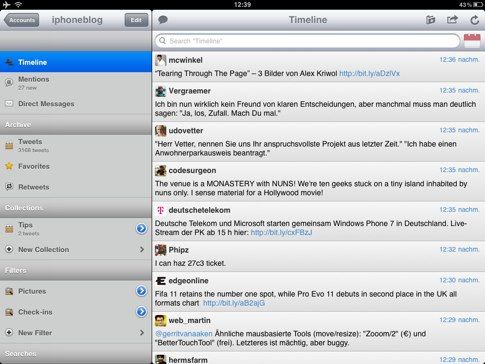Click the Direct Messages envelope icon
The height and width of the screenshot is (364, 485).
(9, 103)
